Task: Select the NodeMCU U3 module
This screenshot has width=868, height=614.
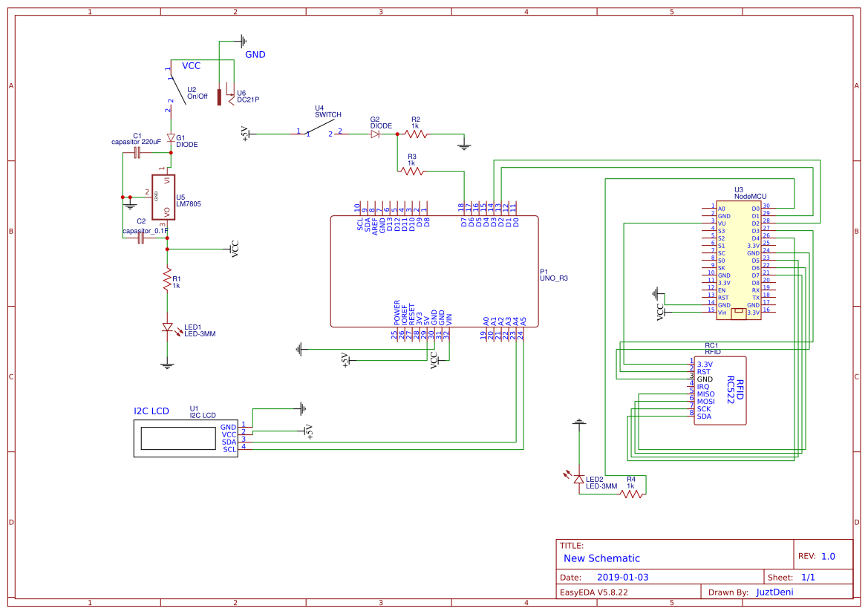Action: (x=737, y=260)
